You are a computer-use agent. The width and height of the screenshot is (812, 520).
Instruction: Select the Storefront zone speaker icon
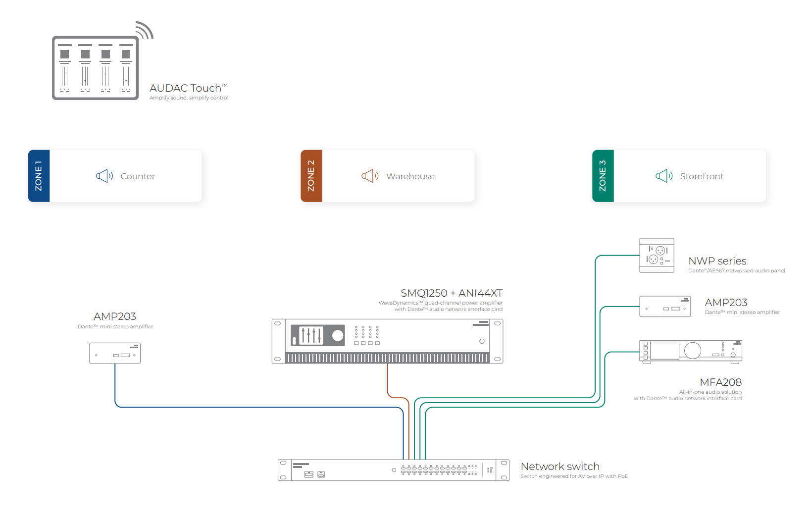(x=663, y=176)
